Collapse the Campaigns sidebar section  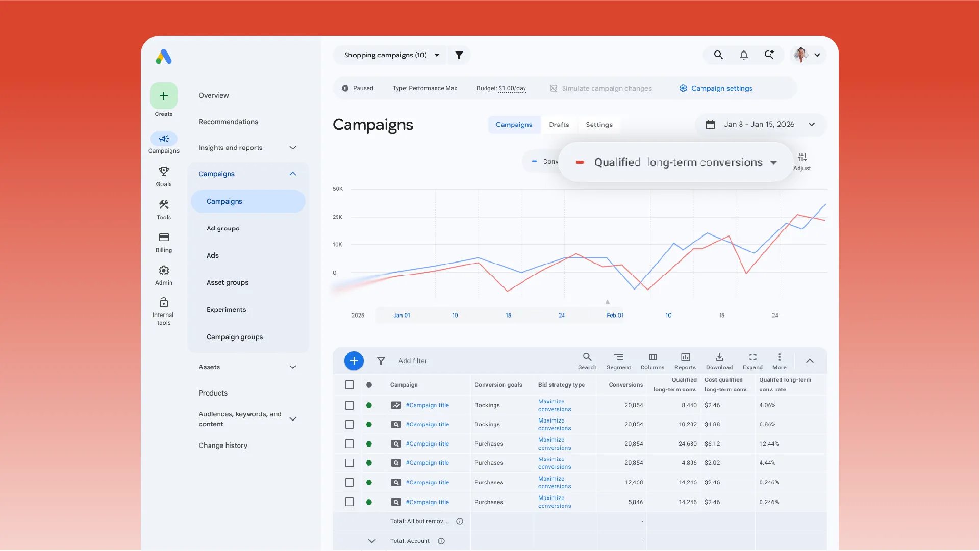click(x=293, y=174)
